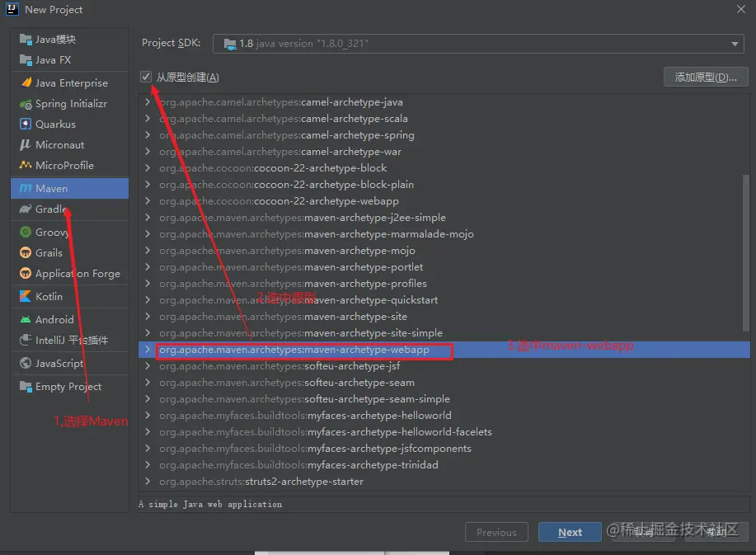The height and width of the screenshot is (555, 756).
Task: Click the Java FX folder icon
Action: [26, 60]
